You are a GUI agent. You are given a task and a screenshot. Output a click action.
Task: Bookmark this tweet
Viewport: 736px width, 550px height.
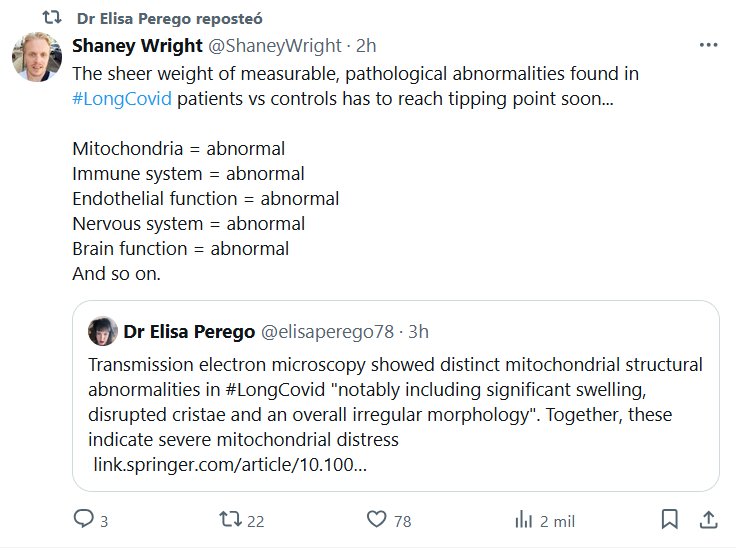670,519
